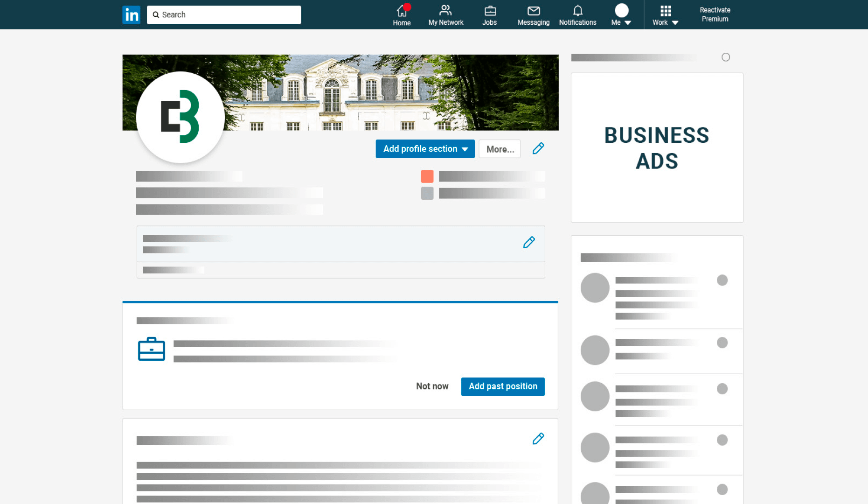Open the More... profile menu
868x504 pixels.
click(500, 149)
